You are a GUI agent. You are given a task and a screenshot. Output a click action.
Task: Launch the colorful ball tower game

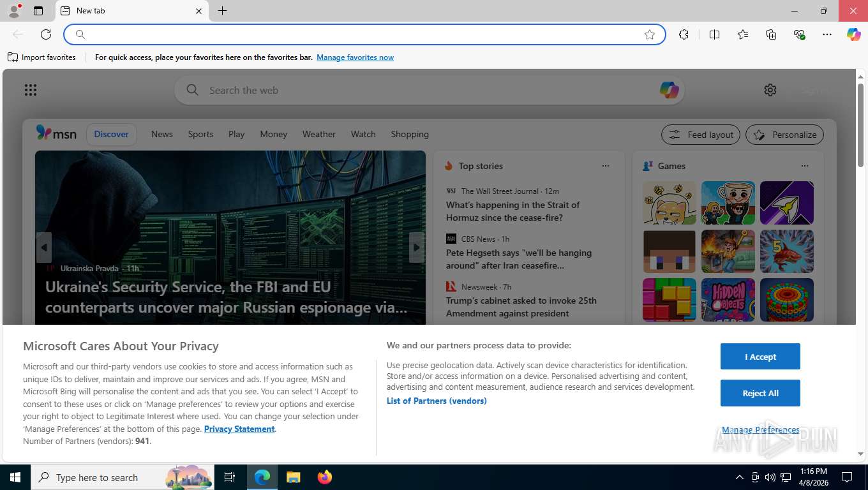[787, 300]
